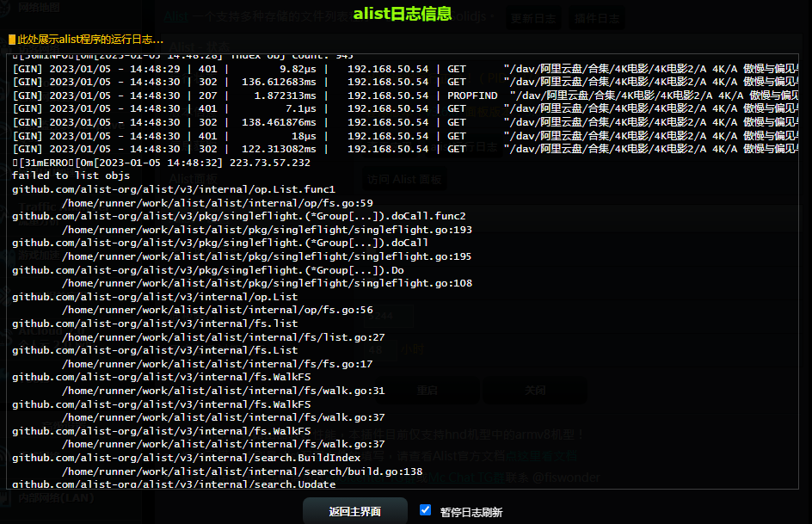This screenshot has height=524, width=812.
Task: Select the search.BuildIndex stack line
Action: point(186,458)
